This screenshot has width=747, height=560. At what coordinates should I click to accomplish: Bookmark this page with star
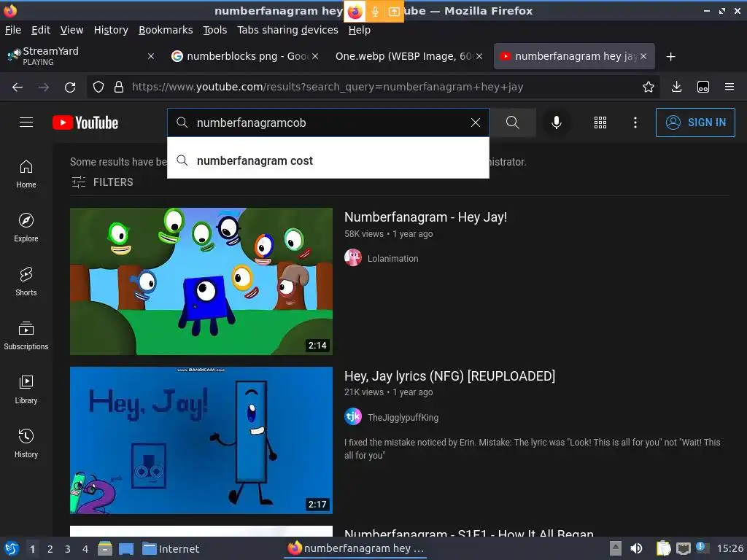click(x=648, y=87)
